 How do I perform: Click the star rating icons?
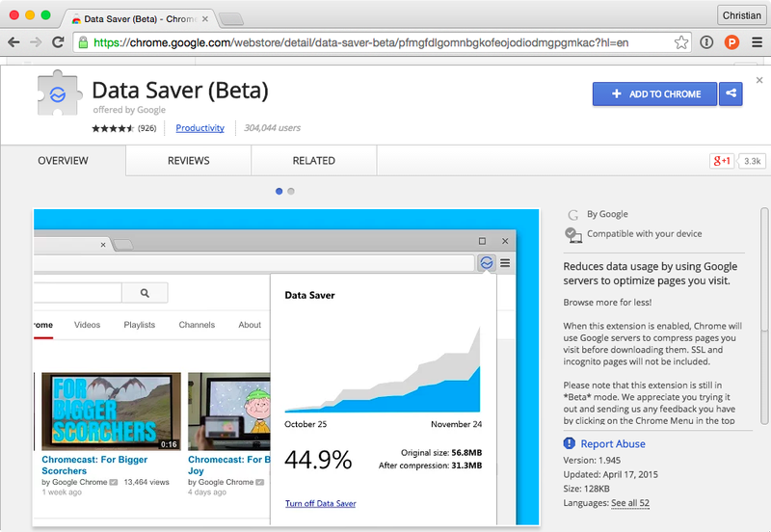(113, 128)
